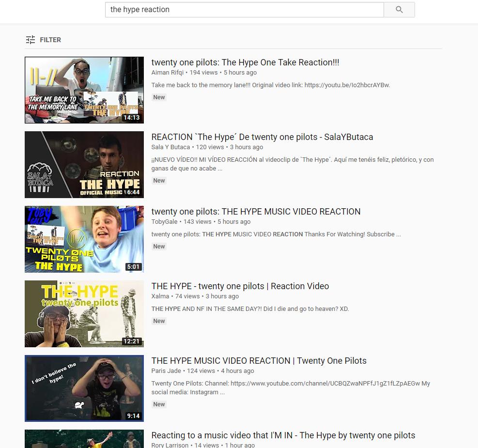Open the Sala Y Butaca 6:44 thumbnail
The height and width of the screenshot is (448, 478).
pyautogui.click(x=84, y=165)
